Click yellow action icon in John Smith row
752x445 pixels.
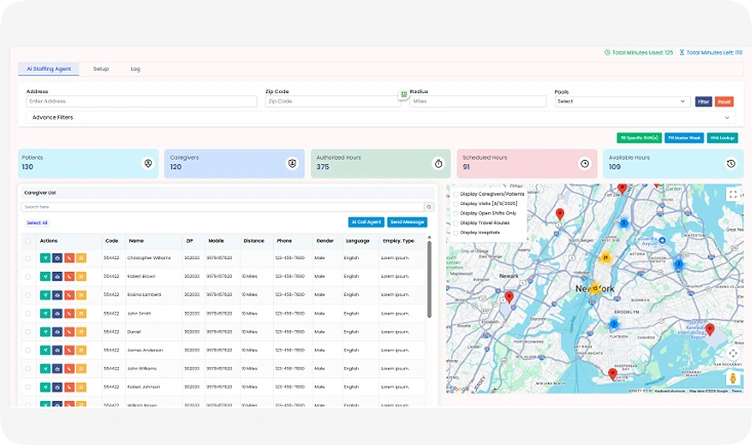(x=81, y=313)
